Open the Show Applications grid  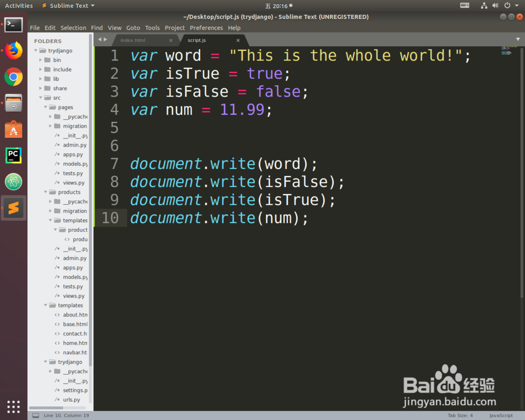[x=14, y=406]
